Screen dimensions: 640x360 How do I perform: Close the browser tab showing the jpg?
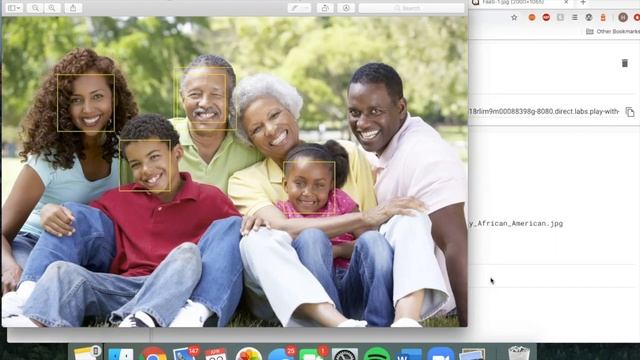coord(566,2)
